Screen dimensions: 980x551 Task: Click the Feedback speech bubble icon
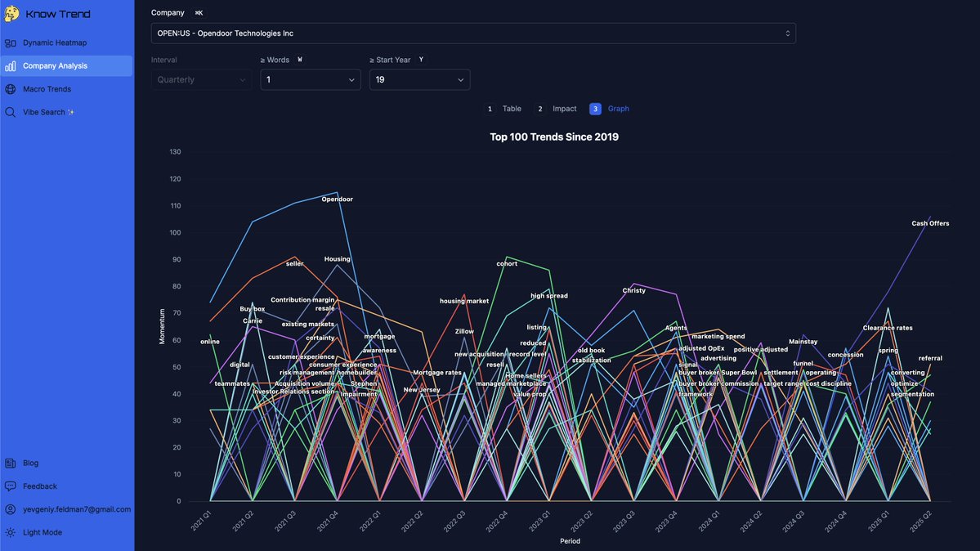[x=11, y=486]
